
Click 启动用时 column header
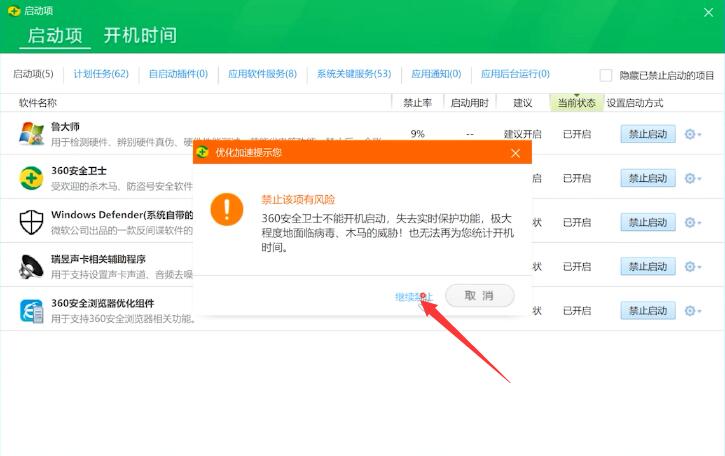tap(470, 103)
